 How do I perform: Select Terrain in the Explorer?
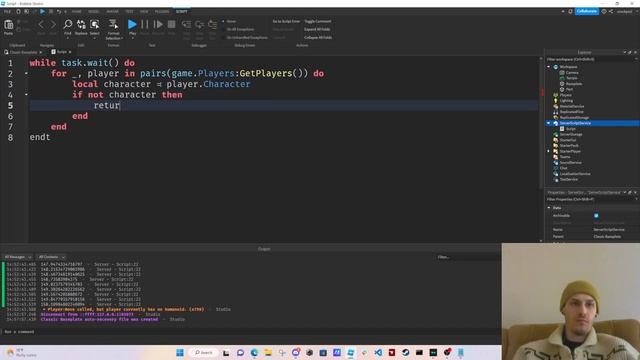coord(571,78)
